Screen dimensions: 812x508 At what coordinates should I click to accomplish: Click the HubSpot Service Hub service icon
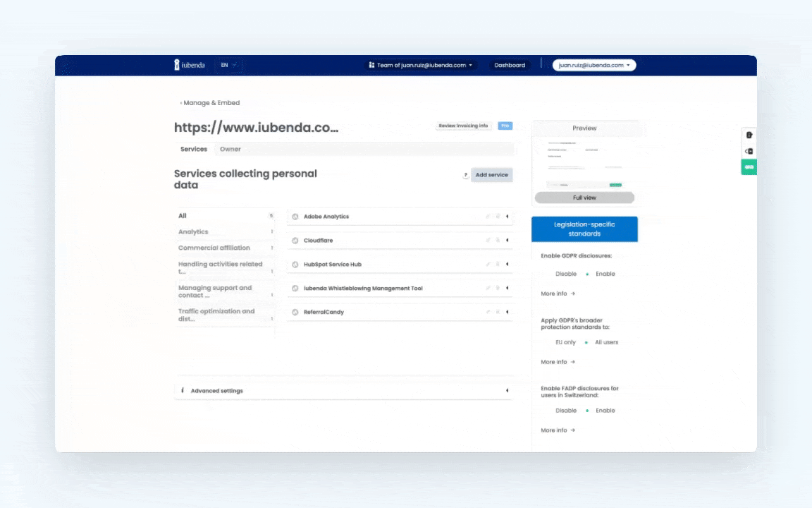295,265
